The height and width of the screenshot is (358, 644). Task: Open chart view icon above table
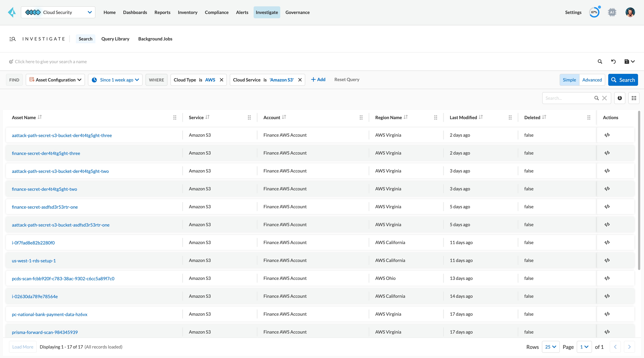(x=620, y=98)
